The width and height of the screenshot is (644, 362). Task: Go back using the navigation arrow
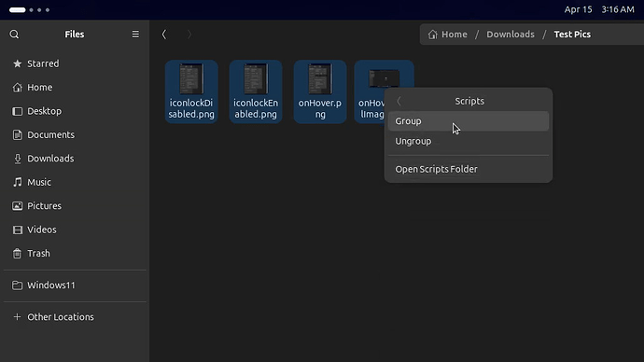point(164,35)
